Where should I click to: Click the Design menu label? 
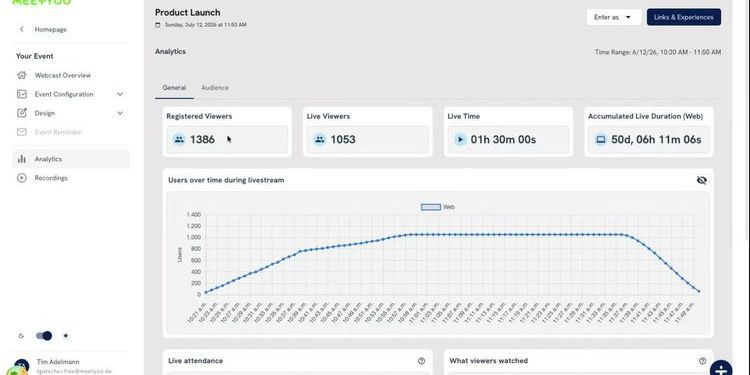coord(44,113)
